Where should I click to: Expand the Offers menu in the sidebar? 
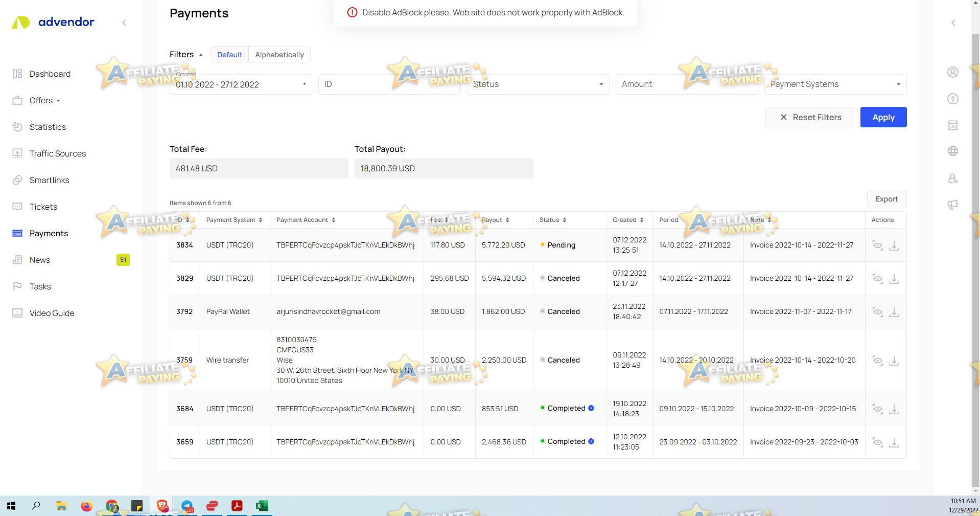41,100
